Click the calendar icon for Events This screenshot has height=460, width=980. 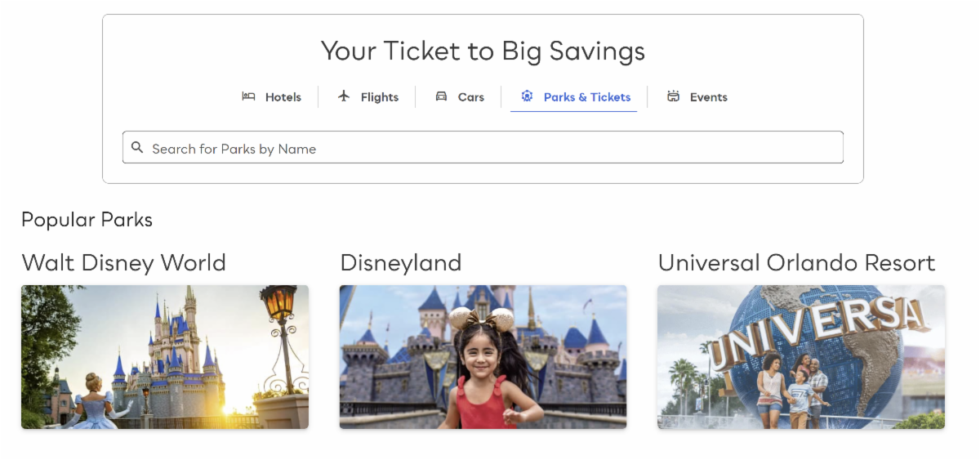[x=673, y=96]
